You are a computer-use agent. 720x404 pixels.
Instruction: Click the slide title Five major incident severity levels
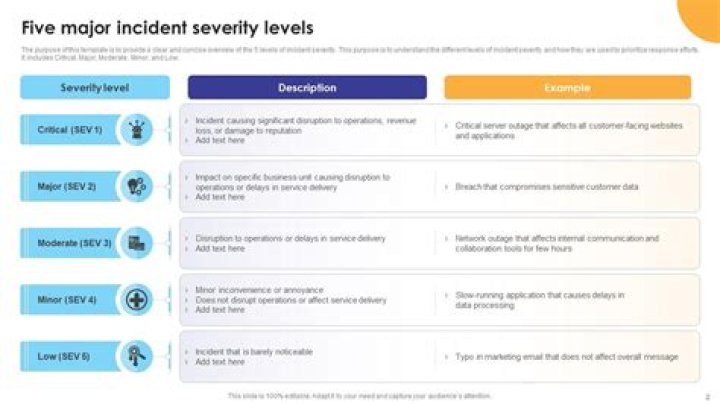tap(168, 28)
